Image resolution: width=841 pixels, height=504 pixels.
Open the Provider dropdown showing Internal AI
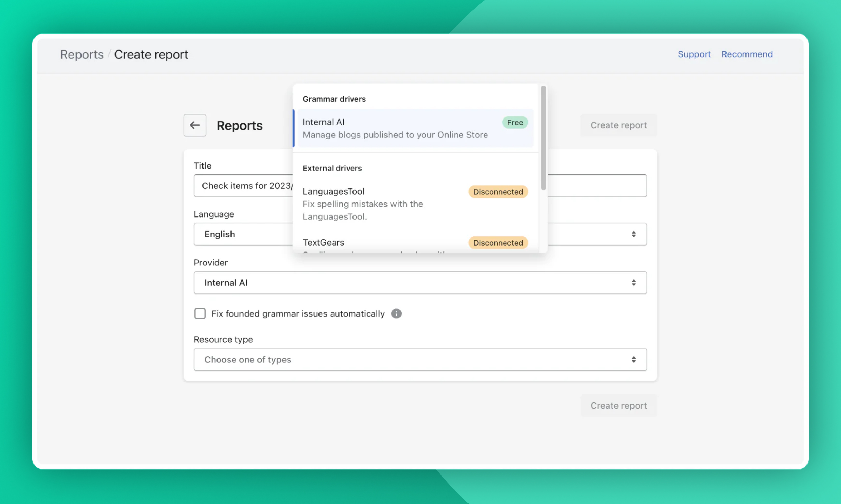coord(420,283)
